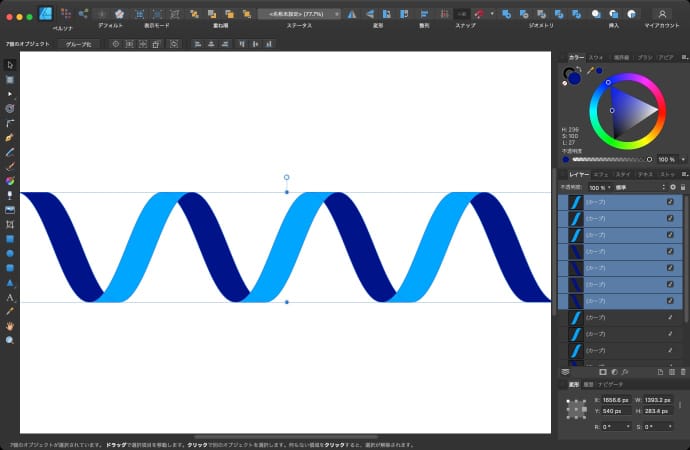Select the Move tool in the left toolbar
Image resolution: width=690 pixels, height=450 pixels.
pos(10,64)
